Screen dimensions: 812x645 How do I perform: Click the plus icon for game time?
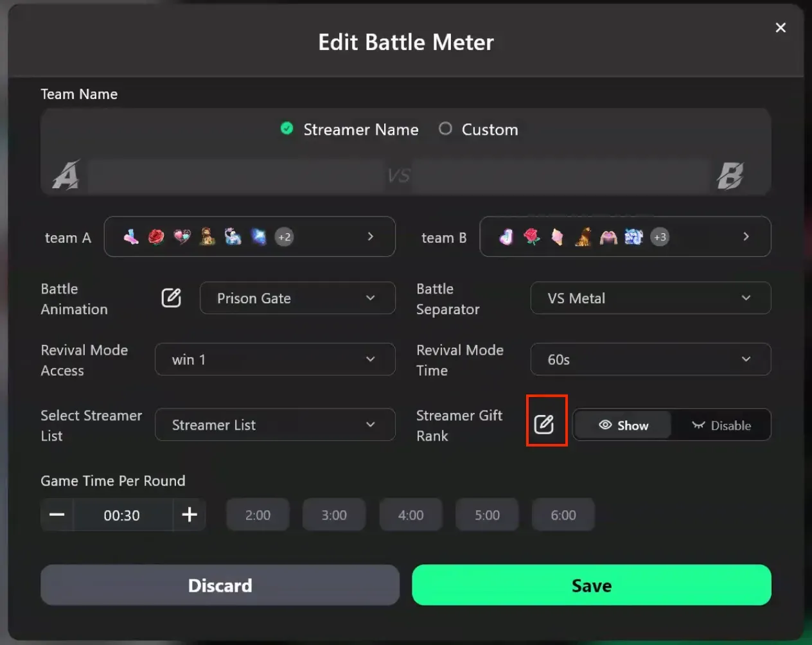(190, 515)
